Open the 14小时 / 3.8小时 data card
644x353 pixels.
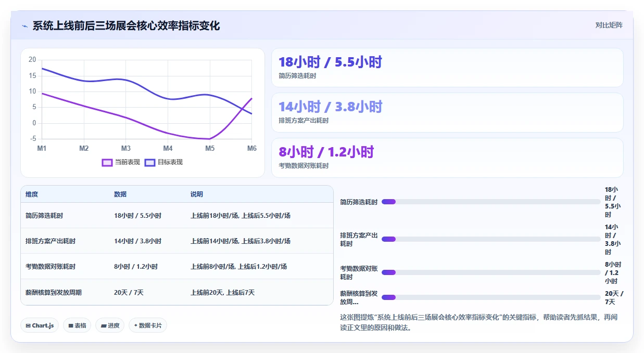coord(447,112)
